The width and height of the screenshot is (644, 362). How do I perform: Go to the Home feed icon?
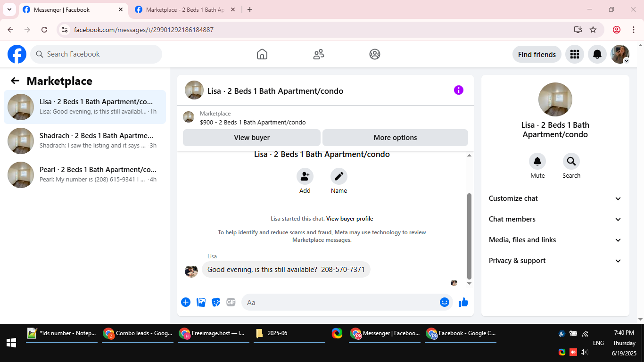(x=262, y=54)
